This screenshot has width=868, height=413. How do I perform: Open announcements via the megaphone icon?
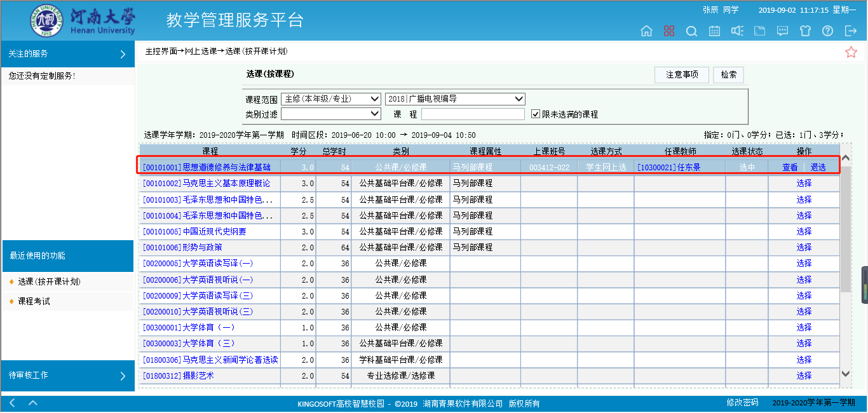[737, 31]
